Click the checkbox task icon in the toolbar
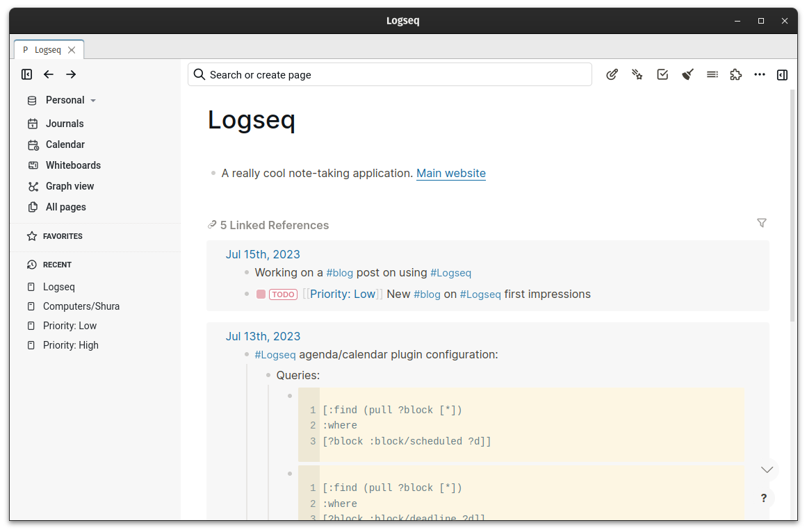The image size is (807, 532). point(662,75)
